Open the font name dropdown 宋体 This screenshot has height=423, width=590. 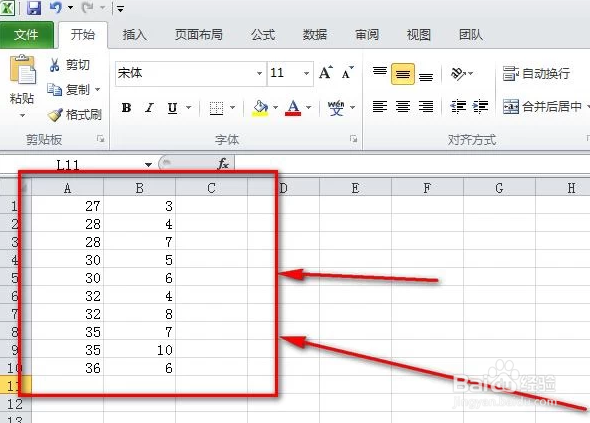pos(259,73)
